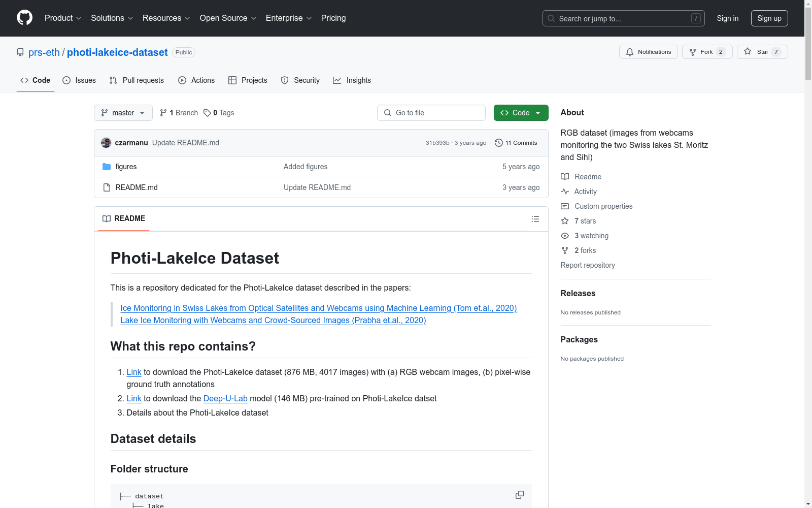Click the 5 years ago timestamp
This screenshot has height=508, width=812.
pos(521,167)
